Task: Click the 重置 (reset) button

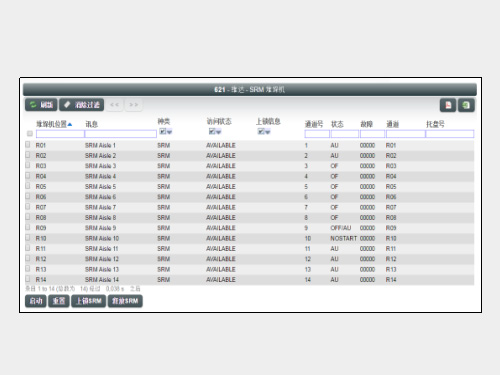Action: (x=59, y=301)
